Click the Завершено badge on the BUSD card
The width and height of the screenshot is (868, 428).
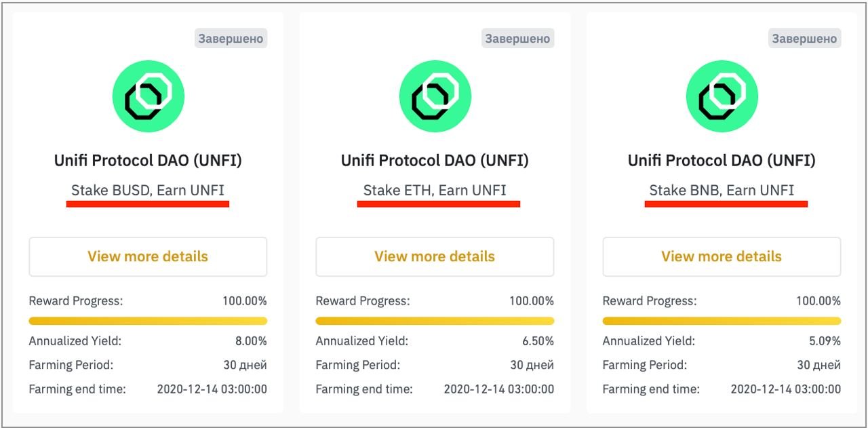231,38
